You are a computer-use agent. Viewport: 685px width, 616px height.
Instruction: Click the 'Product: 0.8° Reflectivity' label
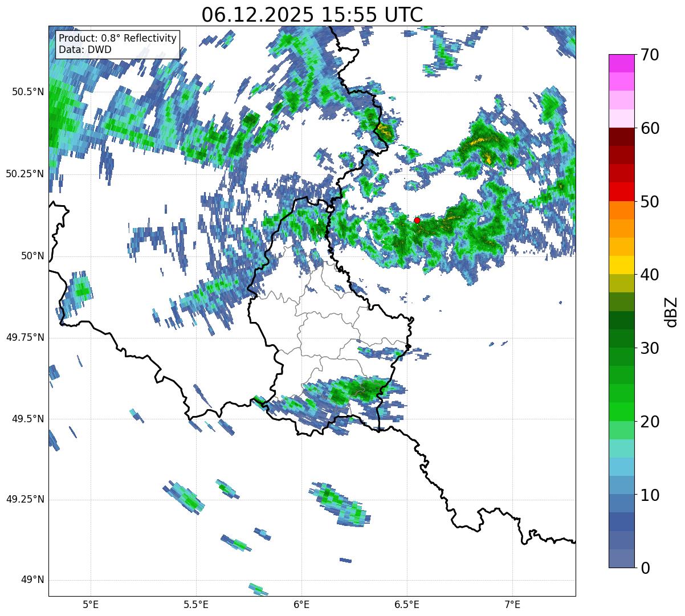tap(118, 38)
